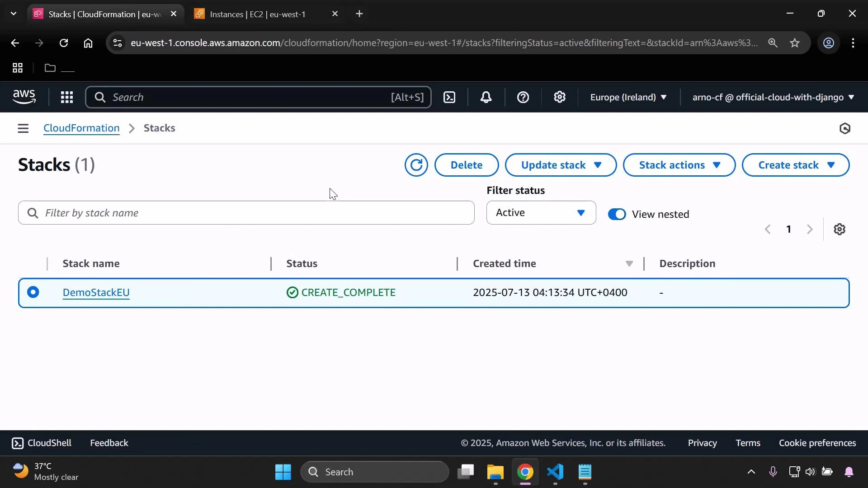868x488 pixels.
Task: Select the DemoStackEU stack radio button
Action: click(x=33, y=292)
